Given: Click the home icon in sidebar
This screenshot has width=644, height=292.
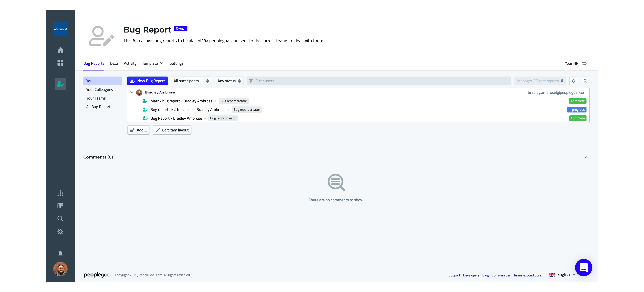Looking at the screenshot, I should tap(60, 49).
